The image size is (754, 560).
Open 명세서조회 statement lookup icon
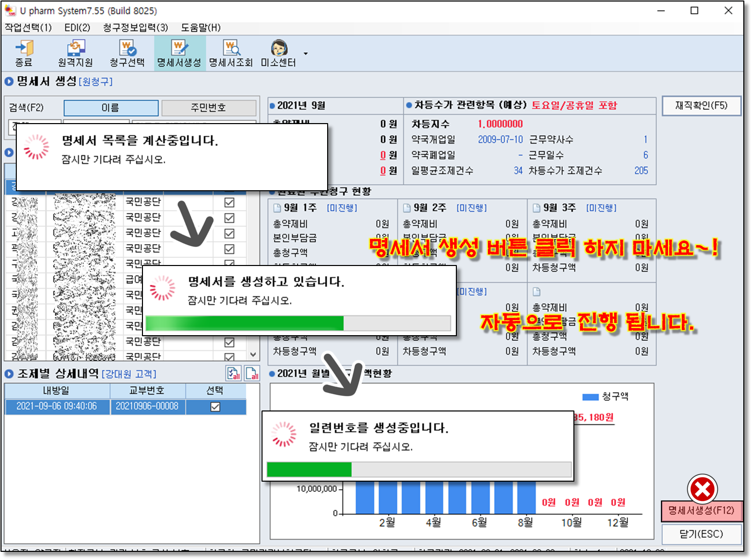[231, 53]
